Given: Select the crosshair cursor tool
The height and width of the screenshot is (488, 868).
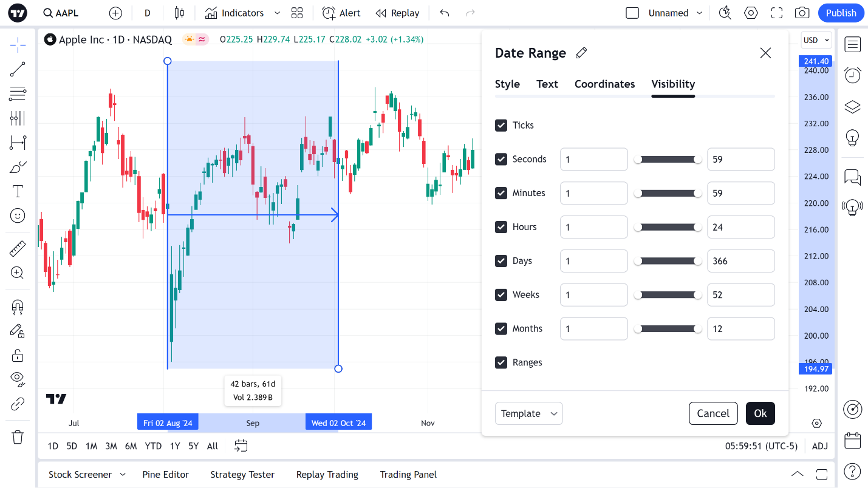Looking at the screenshot, I should 18,44.
